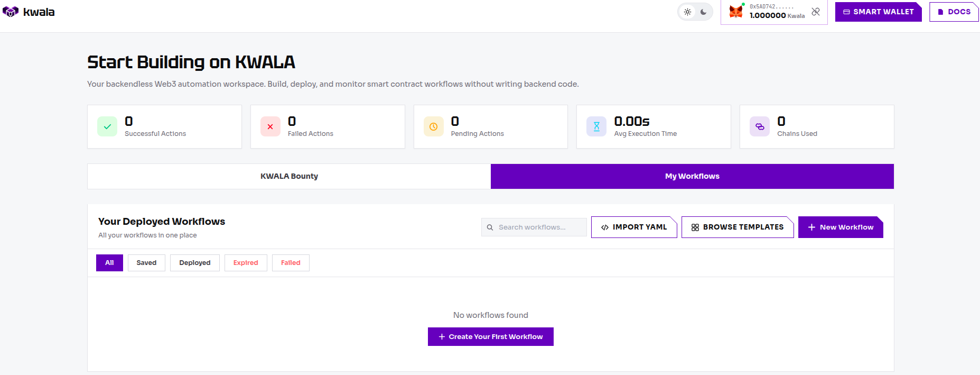Click the Failed Actions label

311,134
